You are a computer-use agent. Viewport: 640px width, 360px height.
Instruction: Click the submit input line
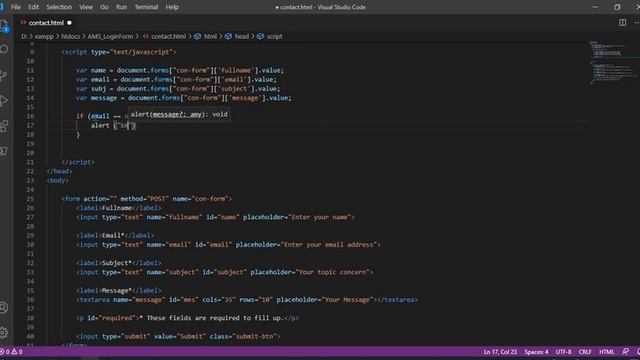(x=178, y=336)
